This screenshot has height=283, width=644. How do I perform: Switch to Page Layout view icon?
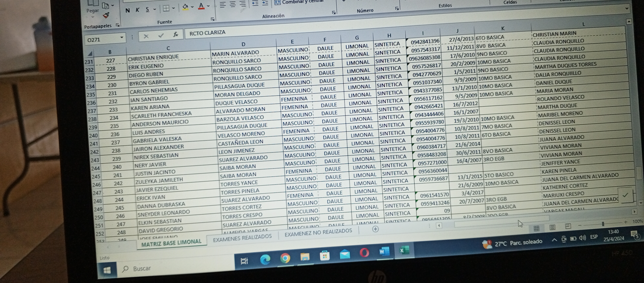point(552,227)
